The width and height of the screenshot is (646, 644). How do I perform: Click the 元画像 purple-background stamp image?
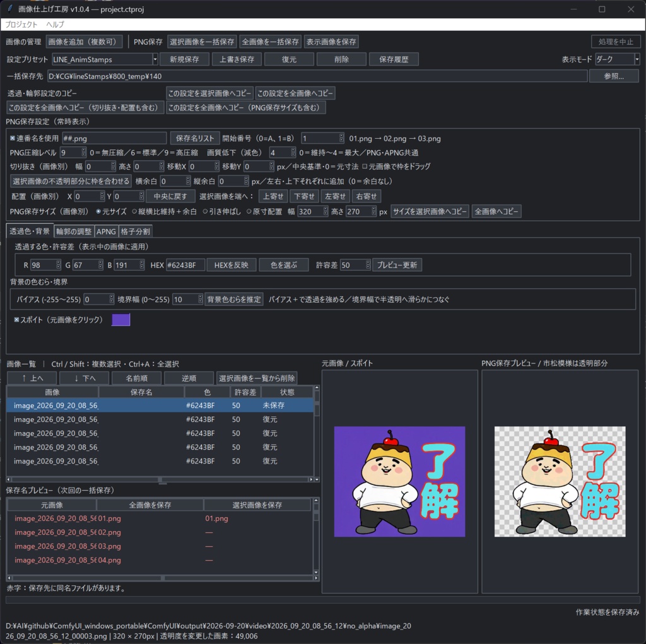(399, 481)
